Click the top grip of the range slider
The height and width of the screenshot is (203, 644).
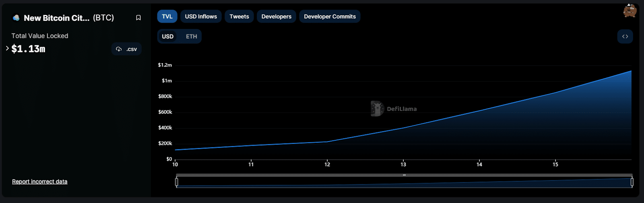point(404,175)
